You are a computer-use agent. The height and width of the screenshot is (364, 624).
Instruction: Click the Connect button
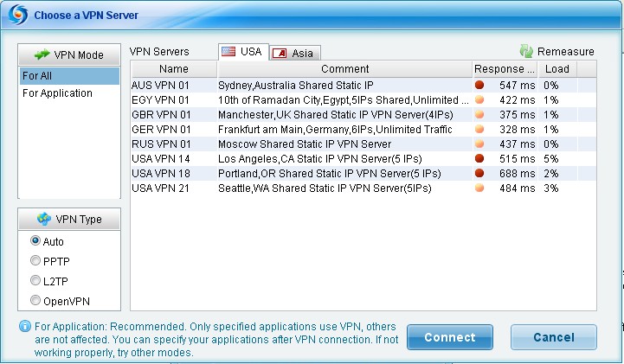450,337
